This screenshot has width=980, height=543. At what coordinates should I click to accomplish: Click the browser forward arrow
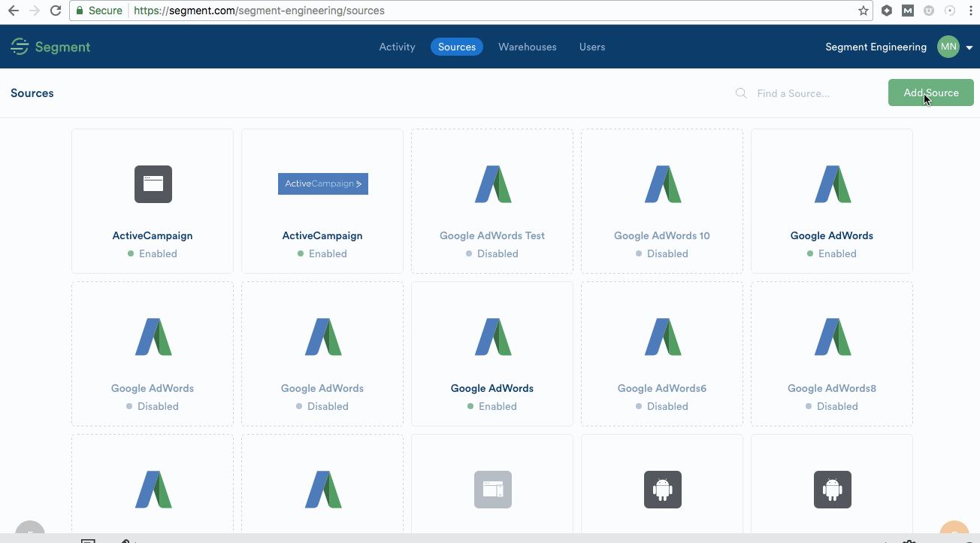click(x=34, y=11)
